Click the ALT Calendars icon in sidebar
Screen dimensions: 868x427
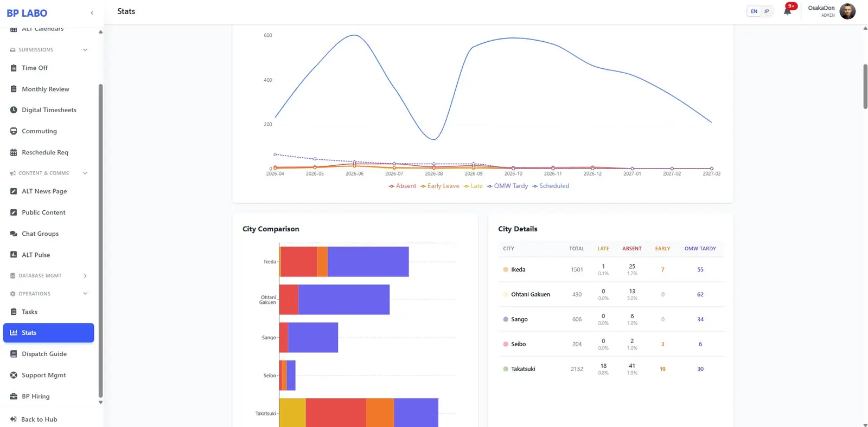click(x=14, y=29)
